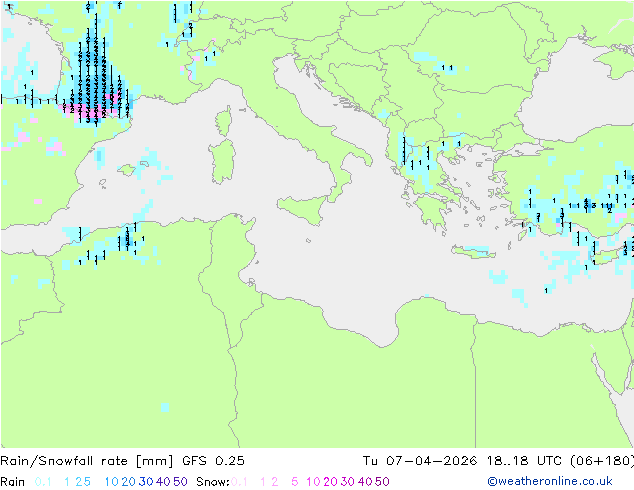Select the Rain legend value 40

[163, 482]
